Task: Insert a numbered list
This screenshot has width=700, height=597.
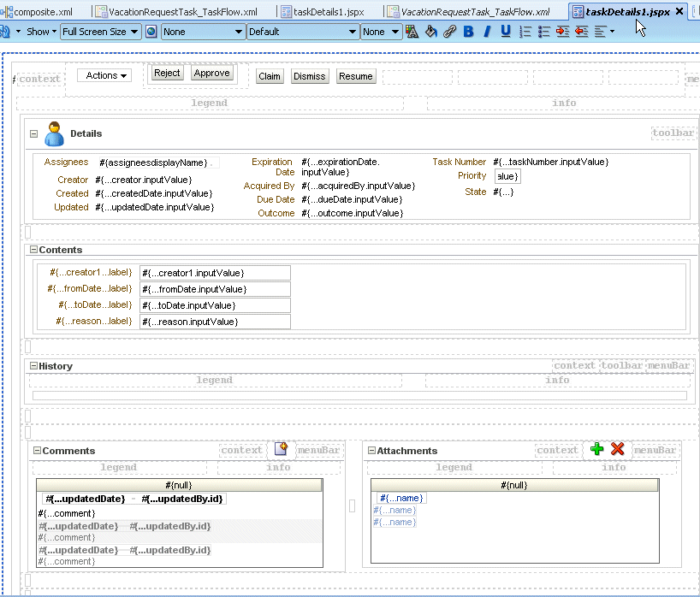Action: click(x=525, y=32)
